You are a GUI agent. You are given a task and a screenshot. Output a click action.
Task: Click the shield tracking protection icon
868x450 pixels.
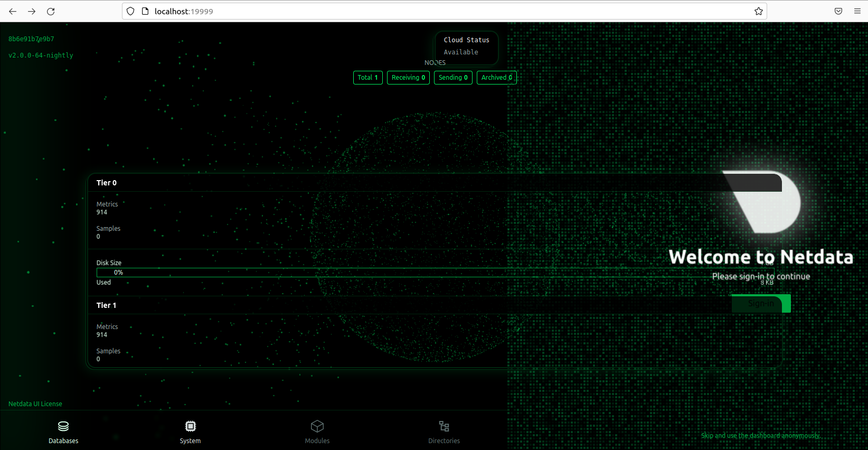click(130, 11)
